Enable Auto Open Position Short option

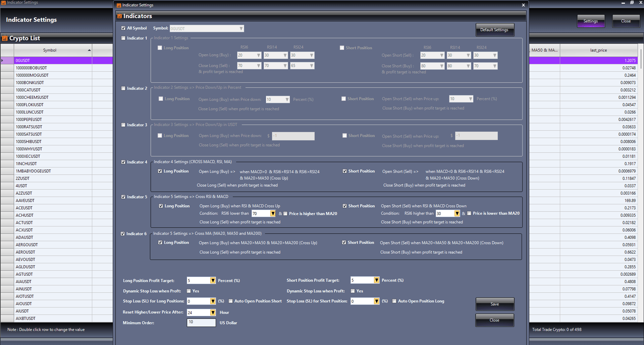click(231, 301)
